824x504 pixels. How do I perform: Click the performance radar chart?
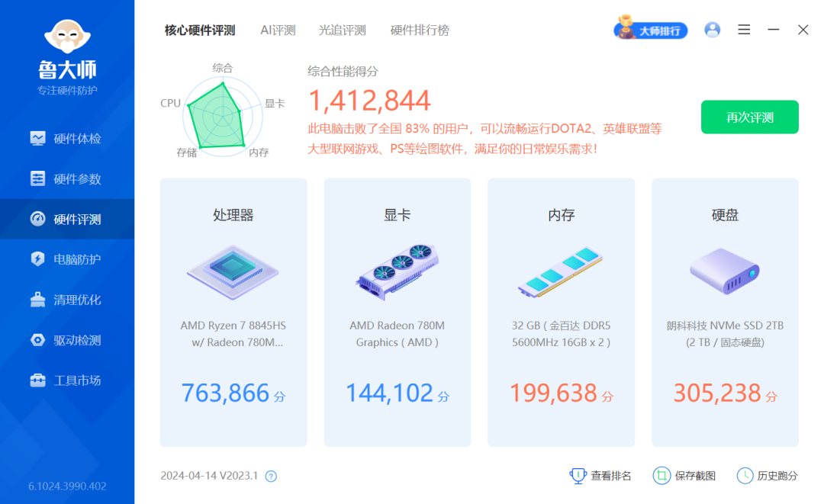222,117
